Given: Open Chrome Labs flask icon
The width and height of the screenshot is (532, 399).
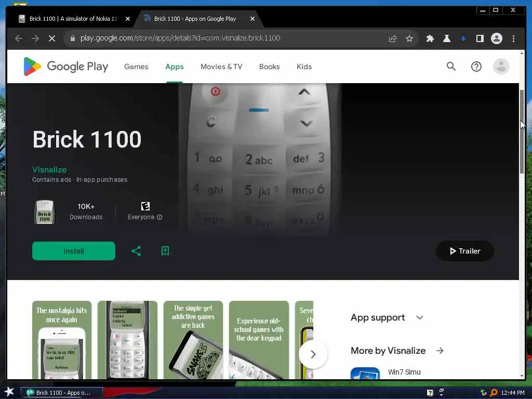Looking at the screenshot, I should point(446,38).
